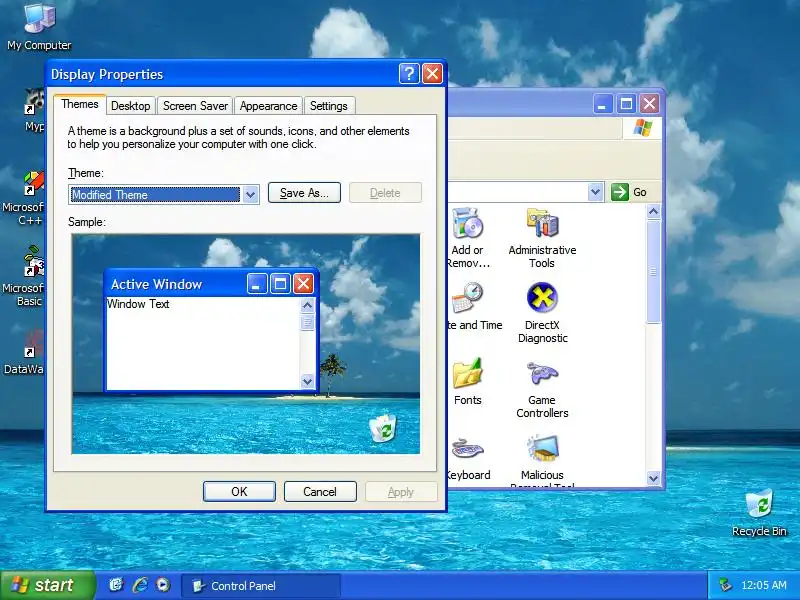This screenshot has height=600, width=800.
Task: Expand the Theme dropdown arrow
Action: 251,194
